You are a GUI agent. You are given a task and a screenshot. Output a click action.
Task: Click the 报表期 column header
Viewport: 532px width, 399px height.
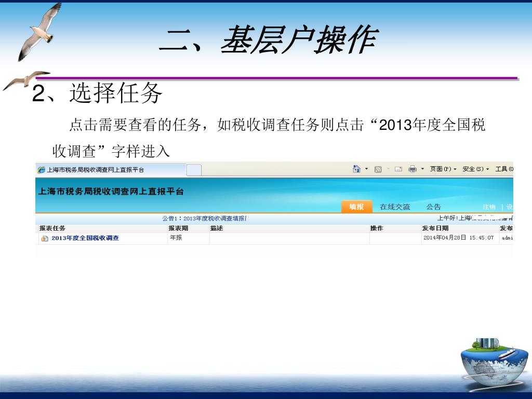pyautogui.click(x=178, y=228)
